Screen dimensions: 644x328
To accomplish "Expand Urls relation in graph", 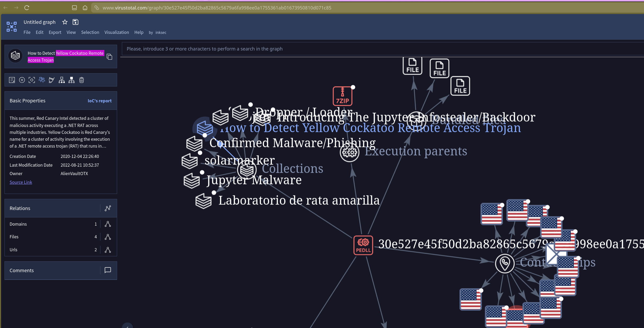I will [108, 250].
